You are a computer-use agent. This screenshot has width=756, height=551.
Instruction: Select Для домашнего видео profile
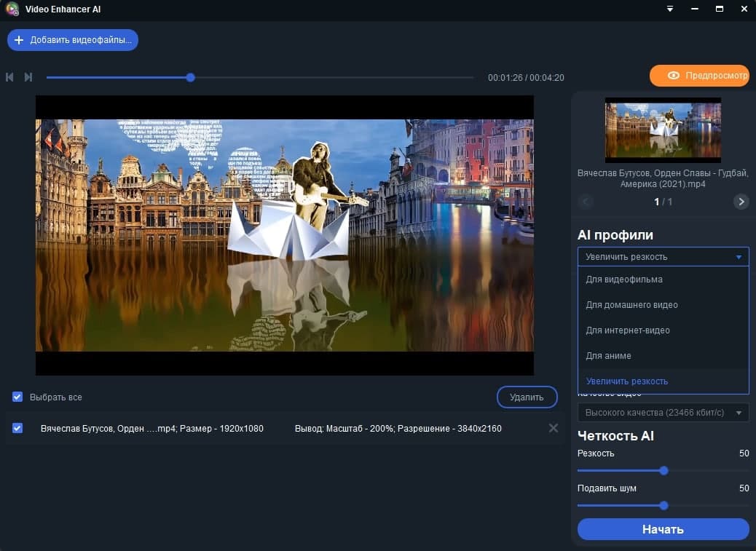click(x=663, y=305)
